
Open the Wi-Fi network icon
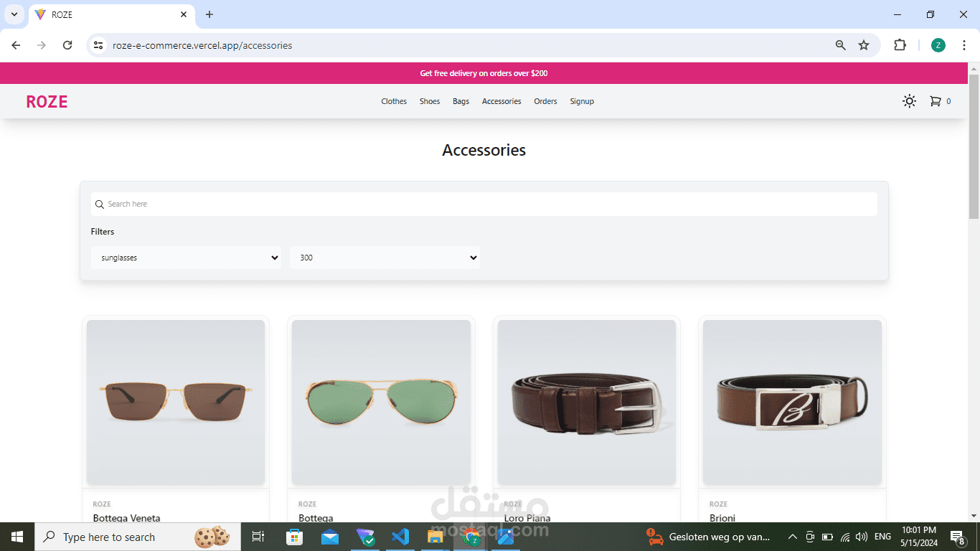(845, 537)
